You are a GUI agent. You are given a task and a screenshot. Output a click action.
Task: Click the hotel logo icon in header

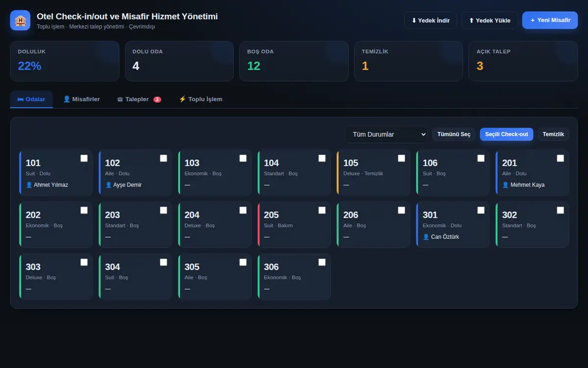coord(20,21)
